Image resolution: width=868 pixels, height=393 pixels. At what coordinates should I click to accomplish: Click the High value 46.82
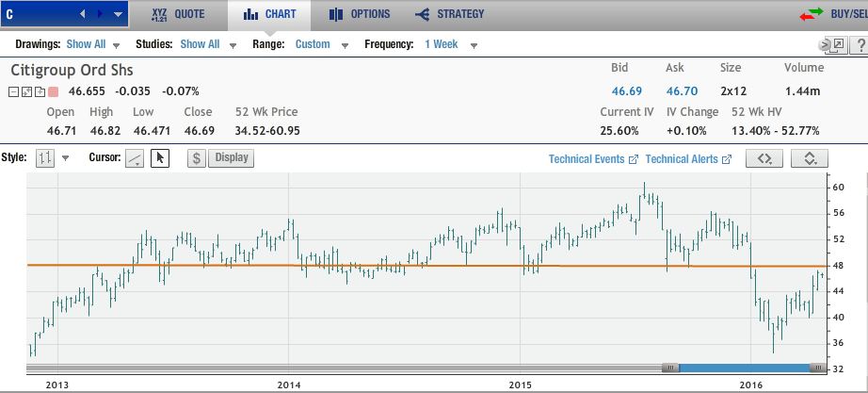pyautogui.click(x=105, y=131)
